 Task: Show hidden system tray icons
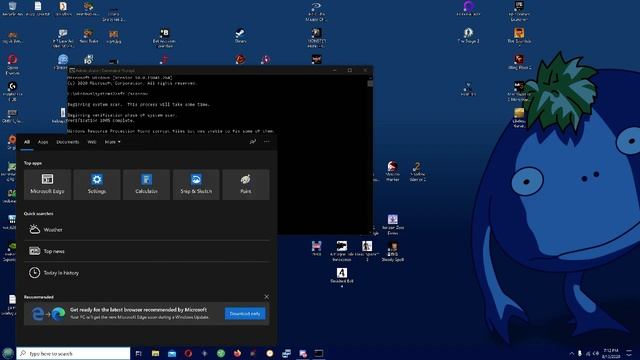571,353
